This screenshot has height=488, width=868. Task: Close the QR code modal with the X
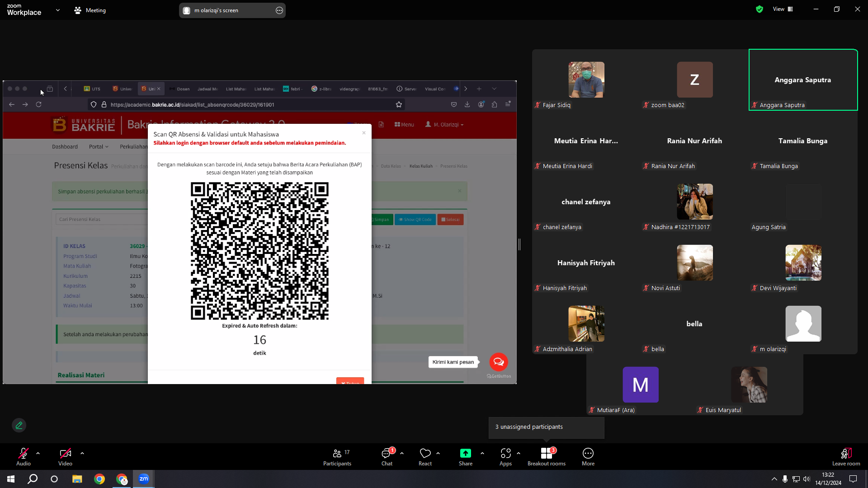point(364,133)
